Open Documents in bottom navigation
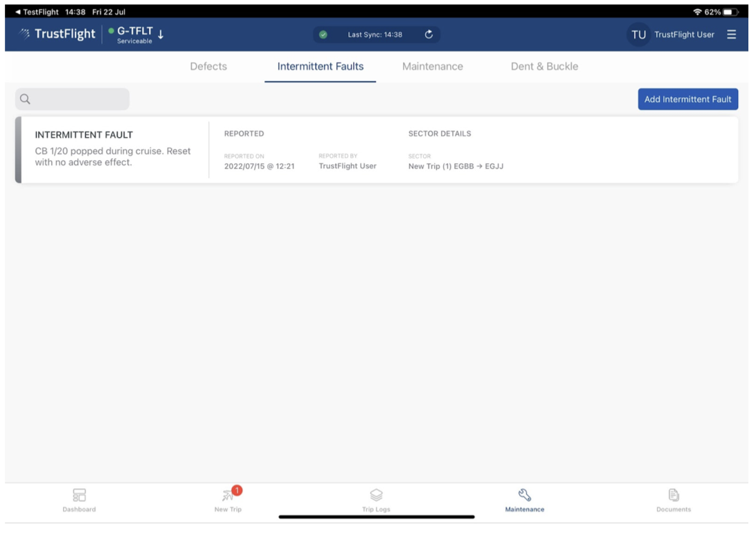This screenshot has height=533, width=756. [674, 500]
